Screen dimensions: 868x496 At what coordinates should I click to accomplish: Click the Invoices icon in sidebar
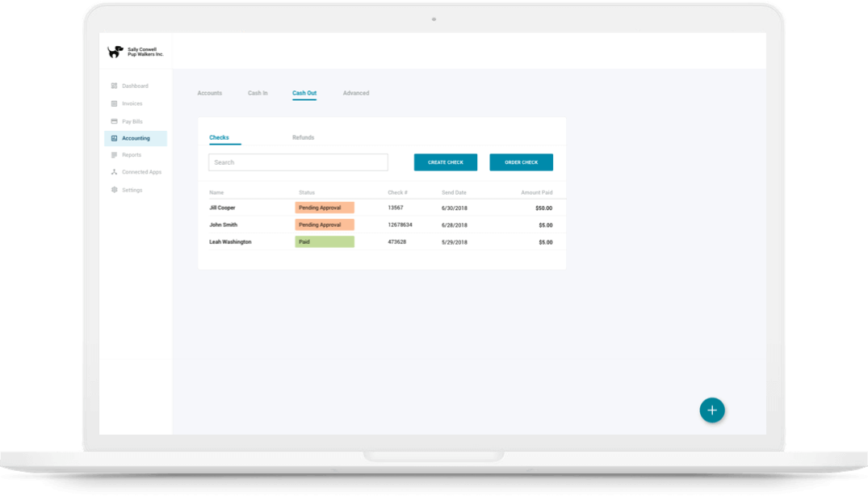[114, 103]
